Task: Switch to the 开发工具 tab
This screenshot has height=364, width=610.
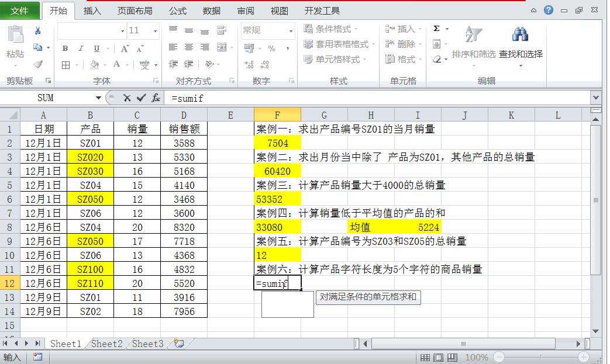Action: pyautogui.click(x=322, y=11)
